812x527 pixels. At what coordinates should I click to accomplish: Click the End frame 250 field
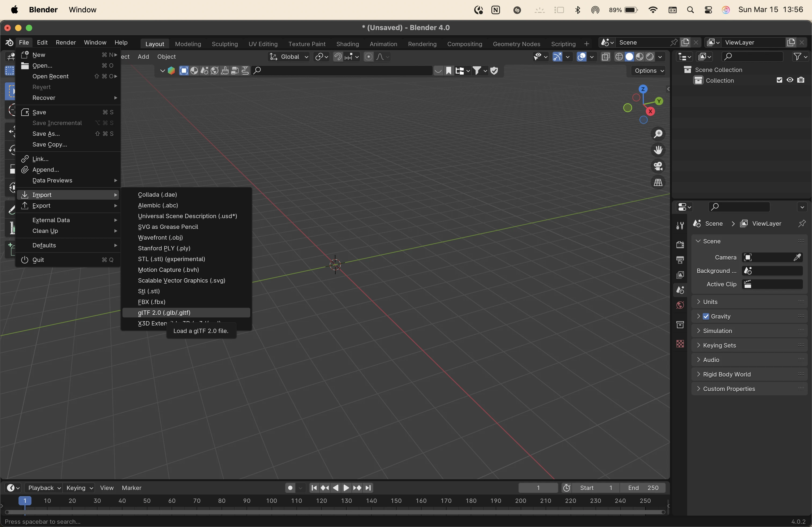643,488
